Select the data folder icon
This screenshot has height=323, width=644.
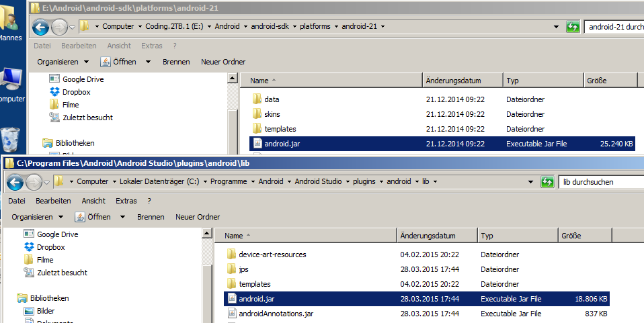[x=257, y=99]
